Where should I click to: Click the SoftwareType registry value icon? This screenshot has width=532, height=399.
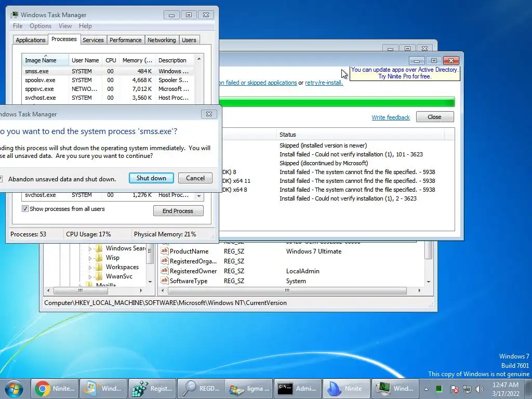click(x=165, y=281)
